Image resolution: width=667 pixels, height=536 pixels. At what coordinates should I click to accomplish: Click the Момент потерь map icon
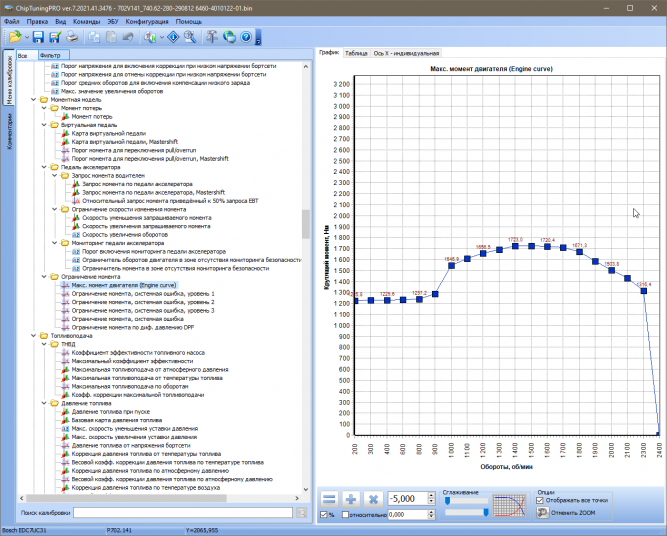click(65, 116)
